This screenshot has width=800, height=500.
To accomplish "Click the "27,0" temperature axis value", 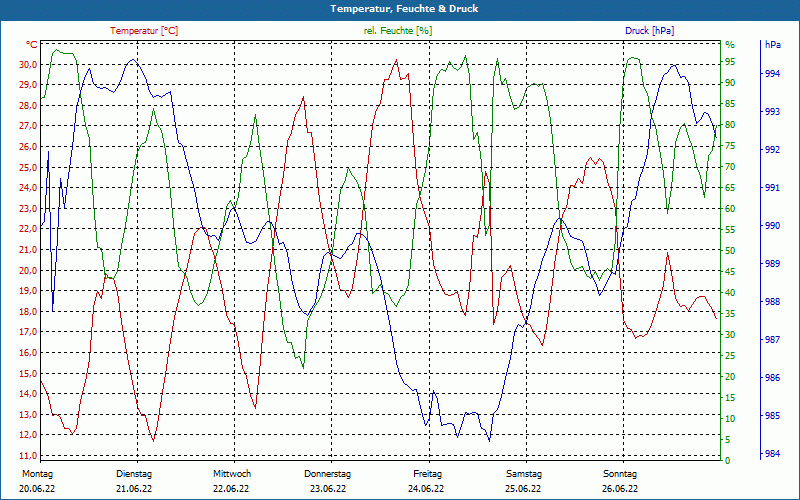I will [28, 126].
